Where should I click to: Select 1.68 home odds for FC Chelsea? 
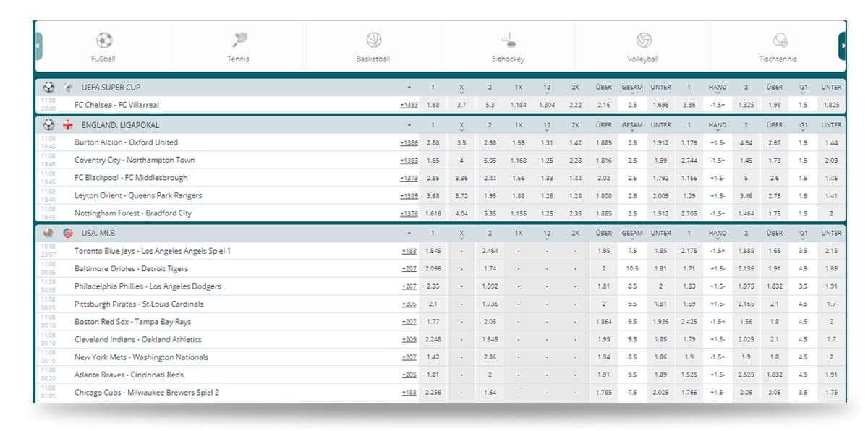pyautogui.click(x=433, y=105)
